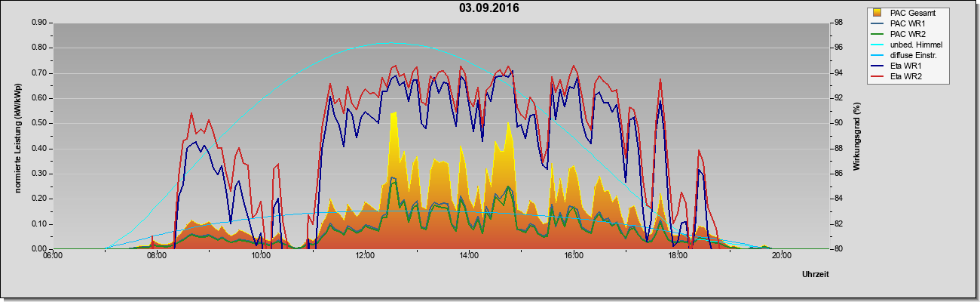This screenshot has height=302, width=980.
Task: Click the 0.50 left axis value
Action: 40,123
